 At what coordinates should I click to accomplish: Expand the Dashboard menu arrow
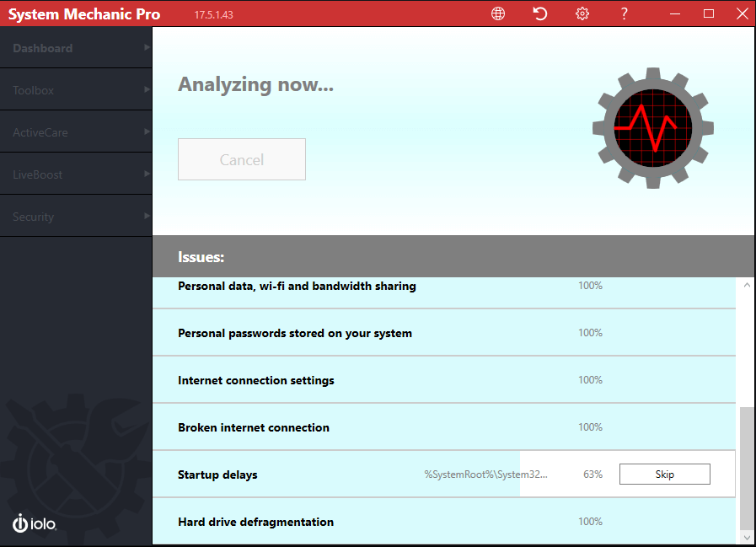(147, 47)
